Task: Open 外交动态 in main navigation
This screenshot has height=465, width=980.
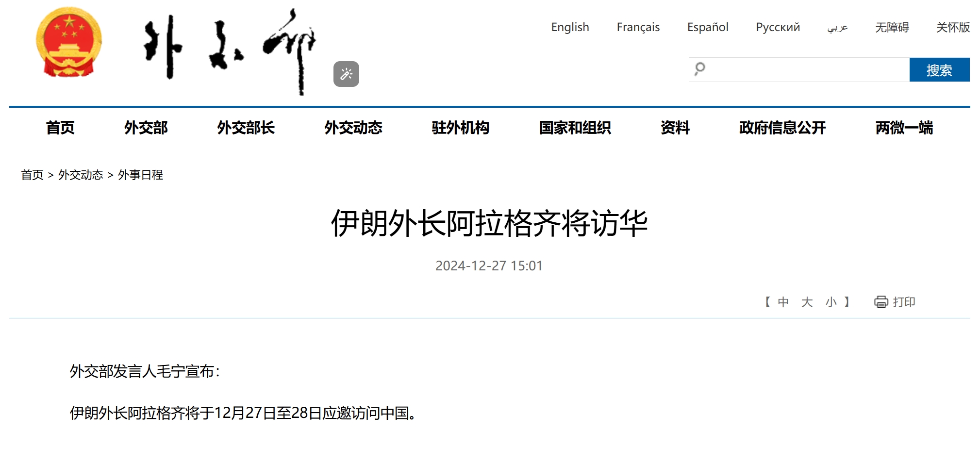Action: click(x=353, y=128)
